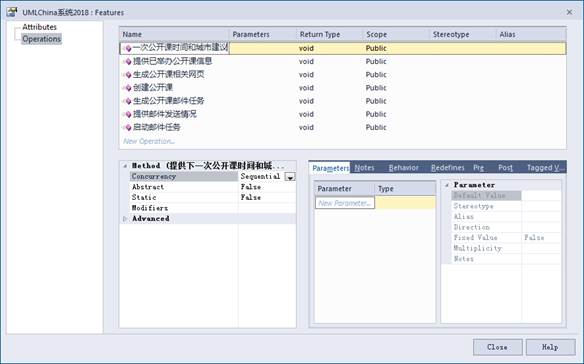Click the Help button
The height and width of the screenshot is (364, 584).
click(550, 347)
